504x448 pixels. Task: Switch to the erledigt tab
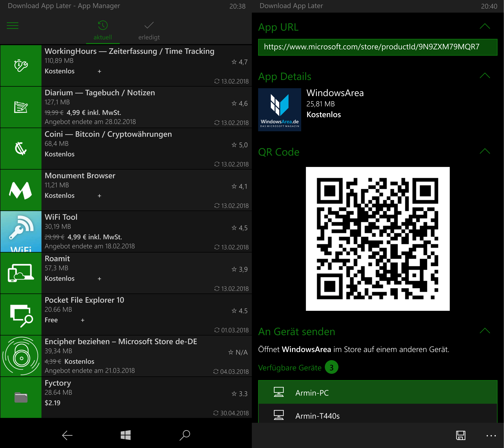point(149,31)
